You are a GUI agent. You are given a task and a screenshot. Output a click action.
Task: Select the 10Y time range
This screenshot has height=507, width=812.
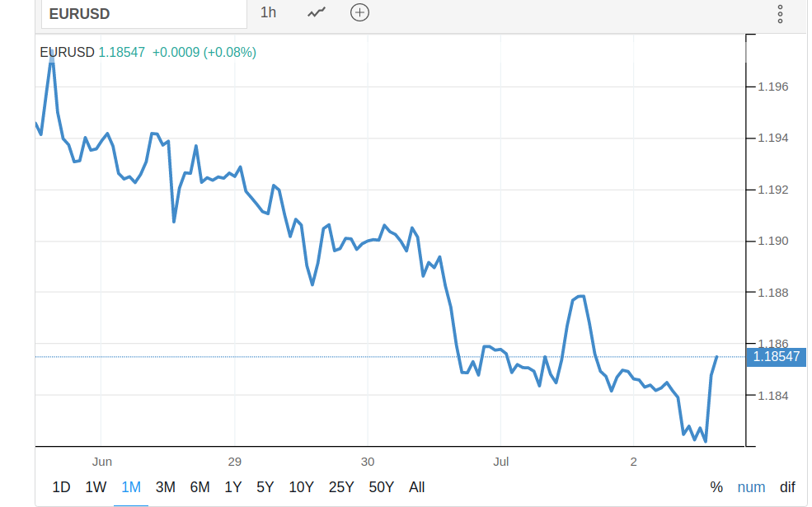[302, 487]
